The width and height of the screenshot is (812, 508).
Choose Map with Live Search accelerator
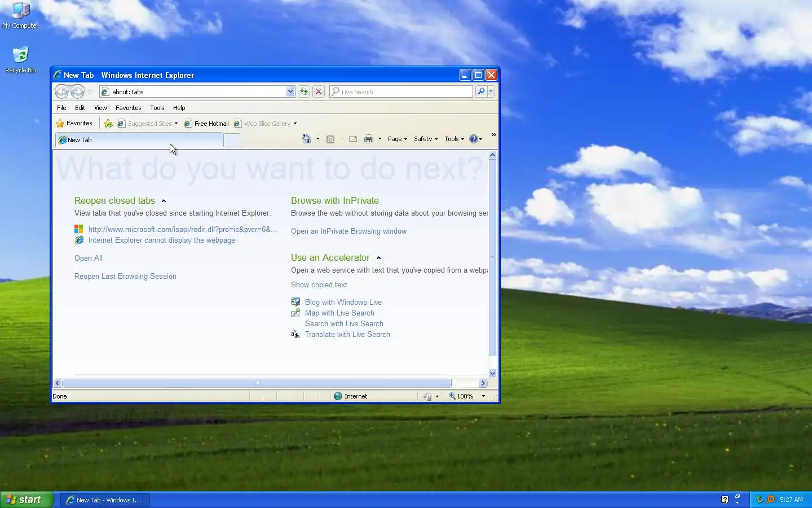click(x=339, y=313)
